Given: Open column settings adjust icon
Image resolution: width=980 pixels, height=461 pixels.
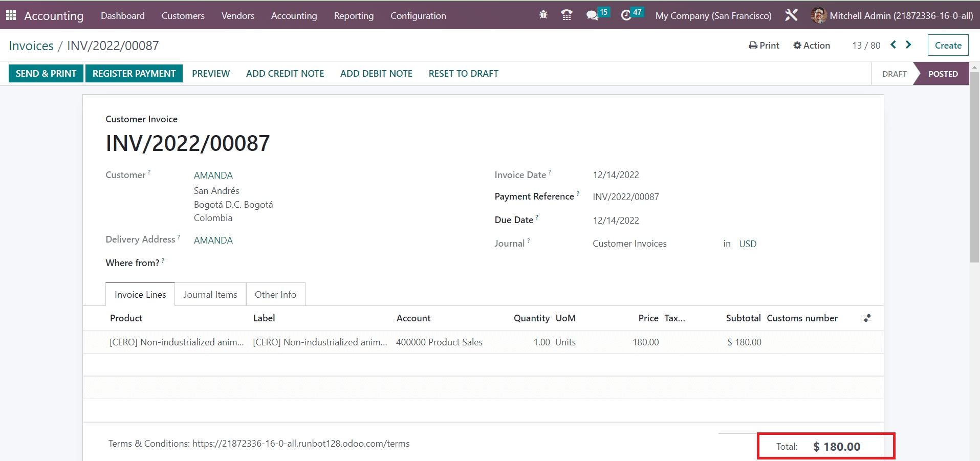Looking at the screenshot, I should 867,318.
